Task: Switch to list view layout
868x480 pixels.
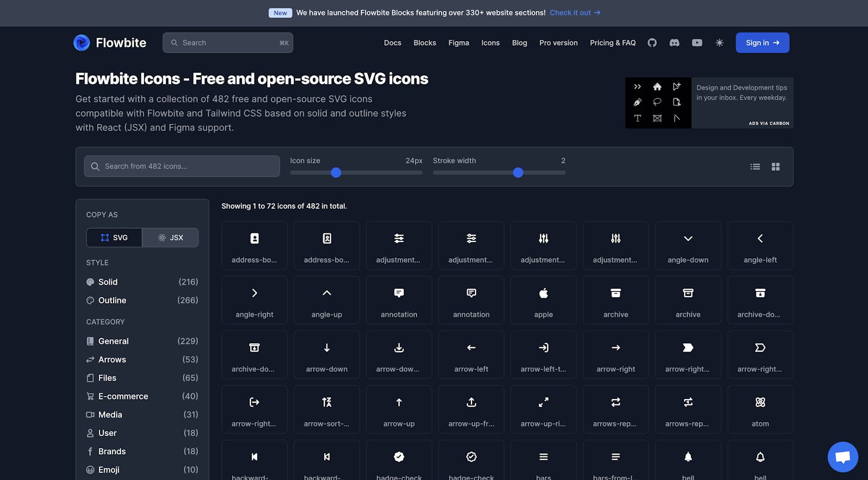Action: point(755,167)
